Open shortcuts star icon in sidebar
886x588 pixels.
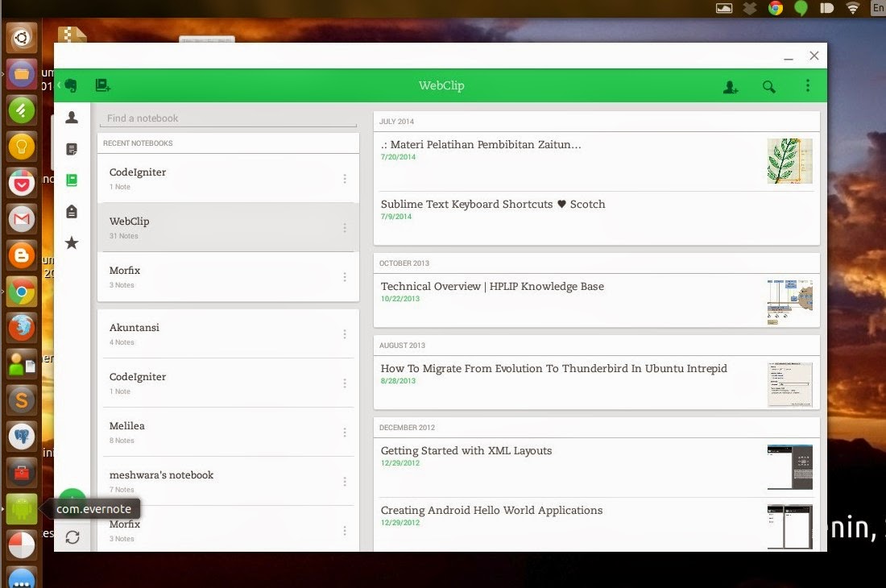point(72,243)
